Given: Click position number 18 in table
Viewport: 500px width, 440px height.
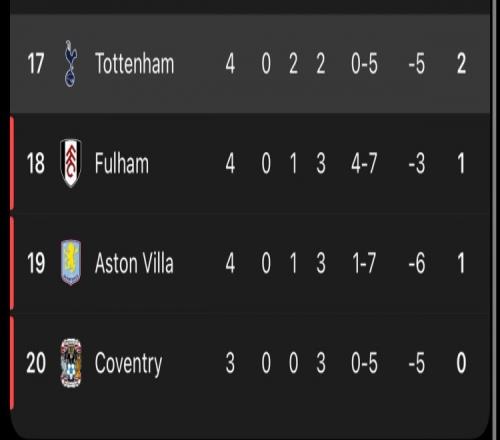Looking at the screenshot, I should pyautogui.click(x=36, y=163).
